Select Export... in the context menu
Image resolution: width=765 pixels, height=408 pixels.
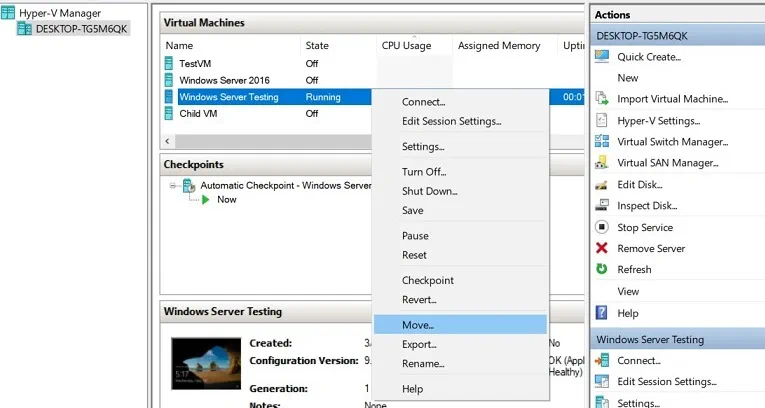[419, 344]
